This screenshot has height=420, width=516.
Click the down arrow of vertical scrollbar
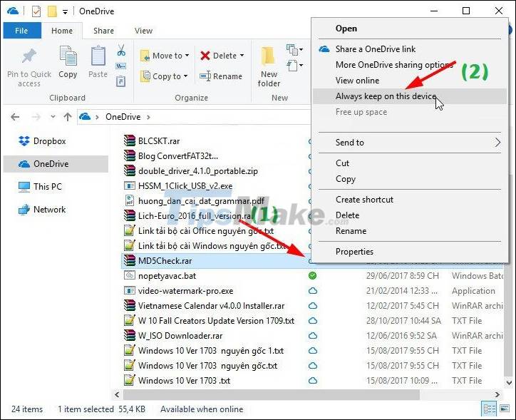(509, 382)
